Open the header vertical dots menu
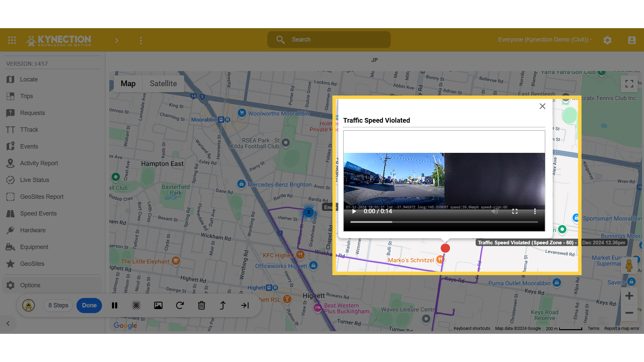This screenshot has height=362, width=644. click(x=141, y=41)
